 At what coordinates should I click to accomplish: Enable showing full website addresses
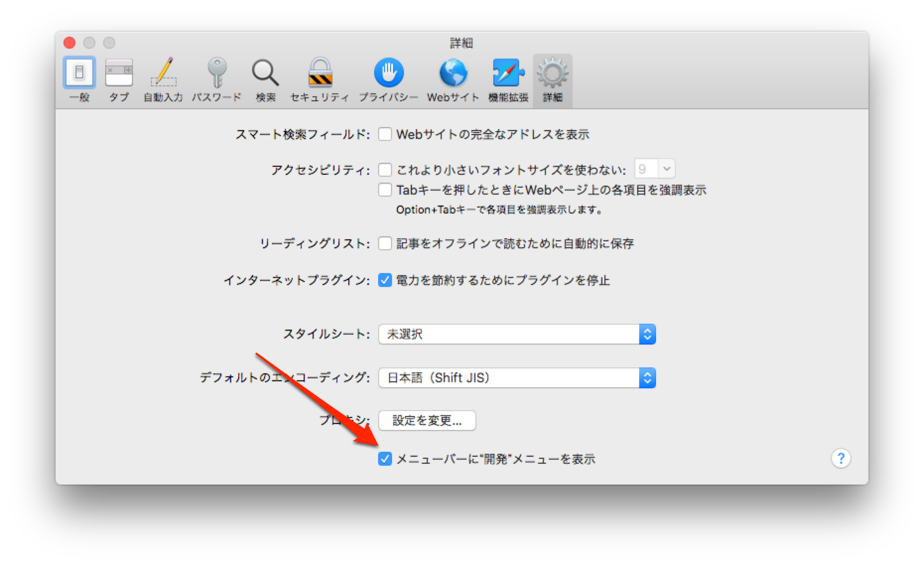point(385,134)
